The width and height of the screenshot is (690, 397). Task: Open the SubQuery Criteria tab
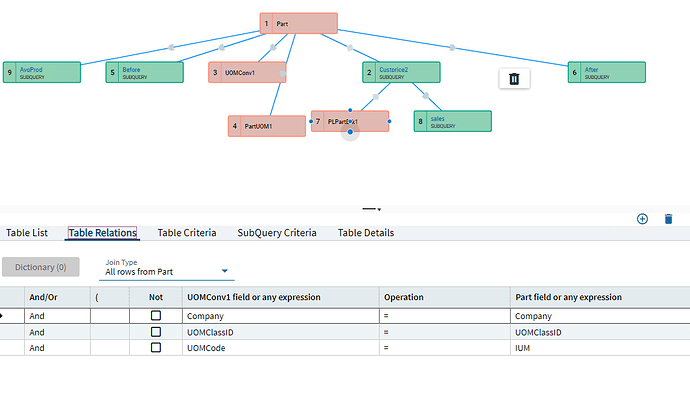point(277,233)
